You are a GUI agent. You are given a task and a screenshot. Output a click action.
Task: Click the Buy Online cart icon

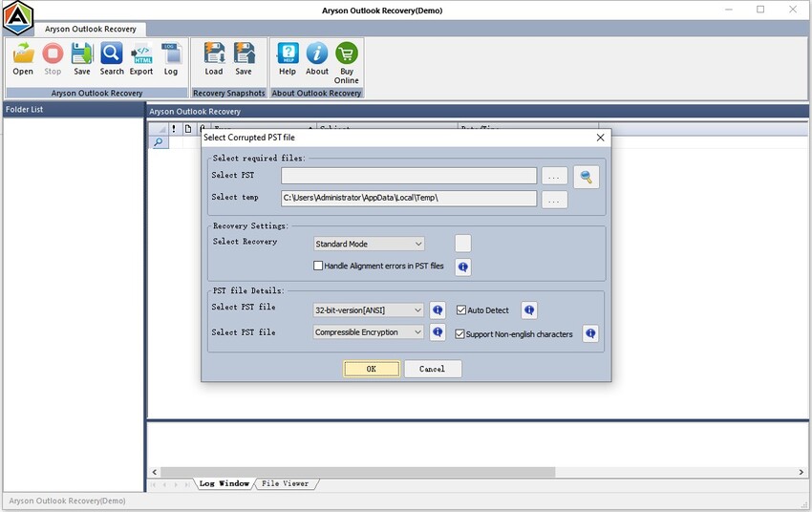pos(346,55)
